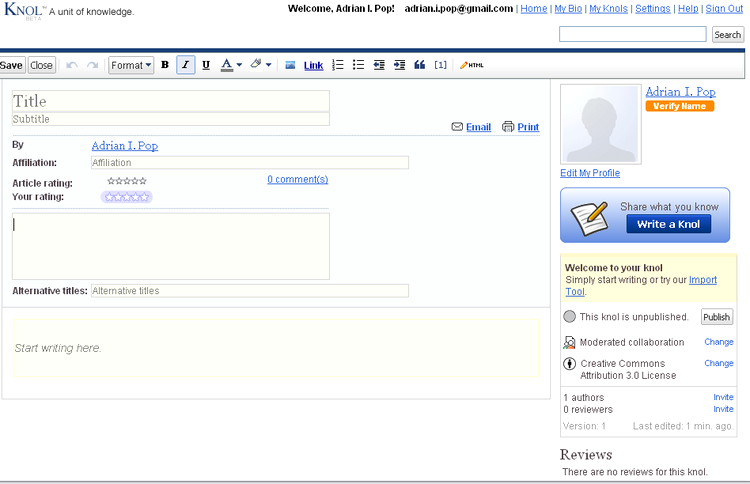Change the Creative Commons license
The width and height of the screenshot is (750, 484).
pyautogui.click(x=718, y=363)
